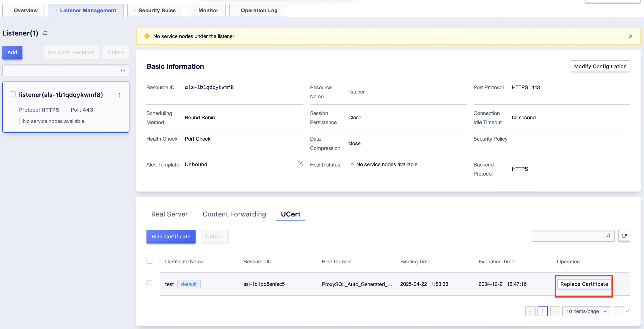Viewport: 644px width, 329px height.
Task: Click the certificate search magnifier icon
Action: tap(608, 236)
